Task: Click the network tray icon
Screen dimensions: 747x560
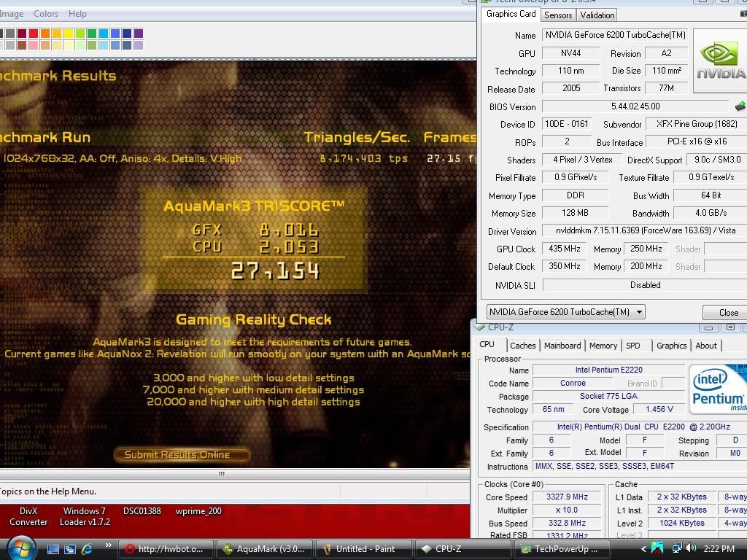Action: click(x=677, y=548)
